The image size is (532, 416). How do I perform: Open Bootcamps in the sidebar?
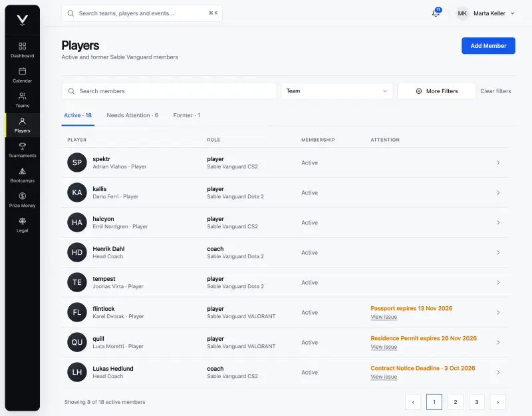23,175
